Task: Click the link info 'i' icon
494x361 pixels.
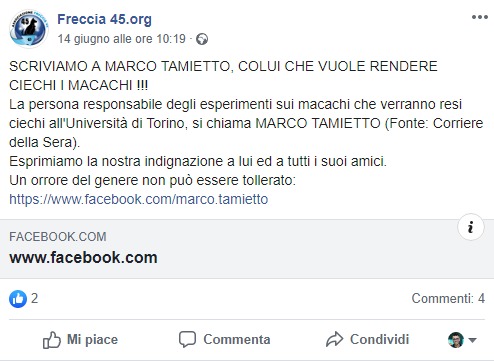Action: 471,227
